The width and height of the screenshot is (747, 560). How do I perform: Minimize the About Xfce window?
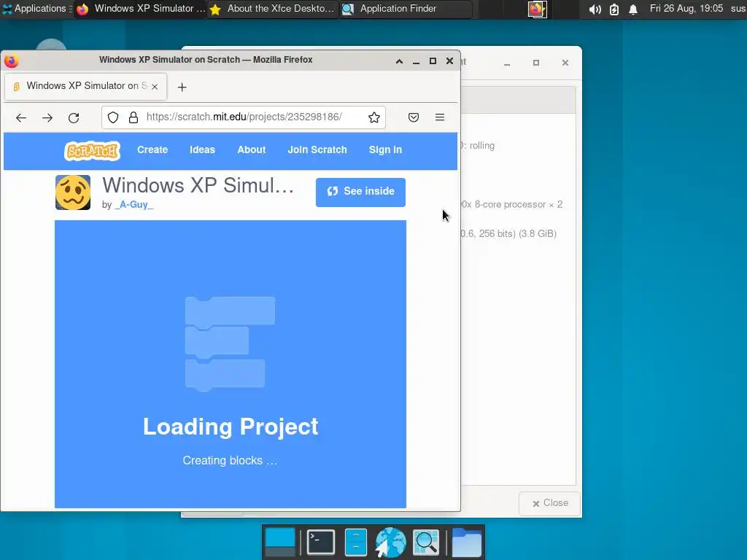(x=508, y=63)
